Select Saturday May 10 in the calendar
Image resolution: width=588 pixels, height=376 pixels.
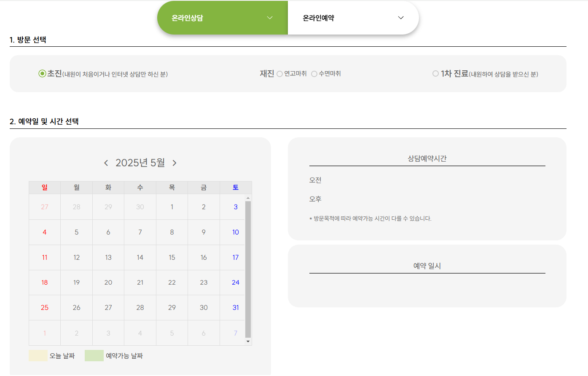236,232
